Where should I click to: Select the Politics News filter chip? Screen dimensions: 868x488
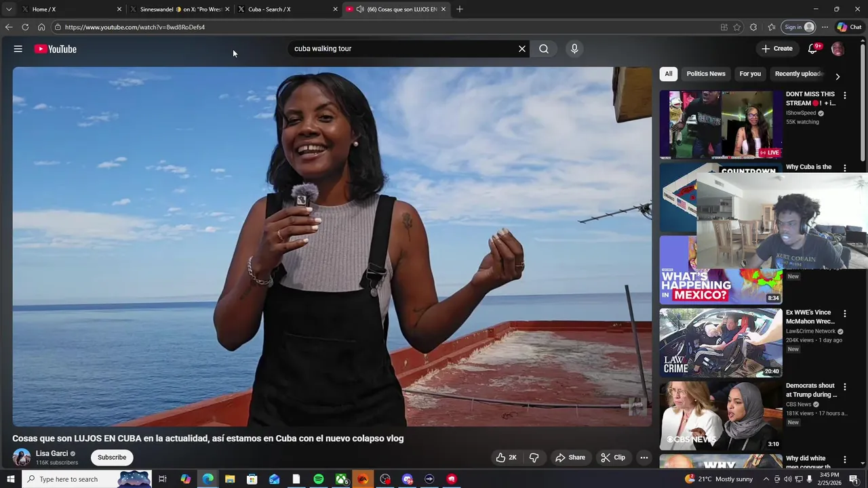pyautogui.click(x=706, y=74)
